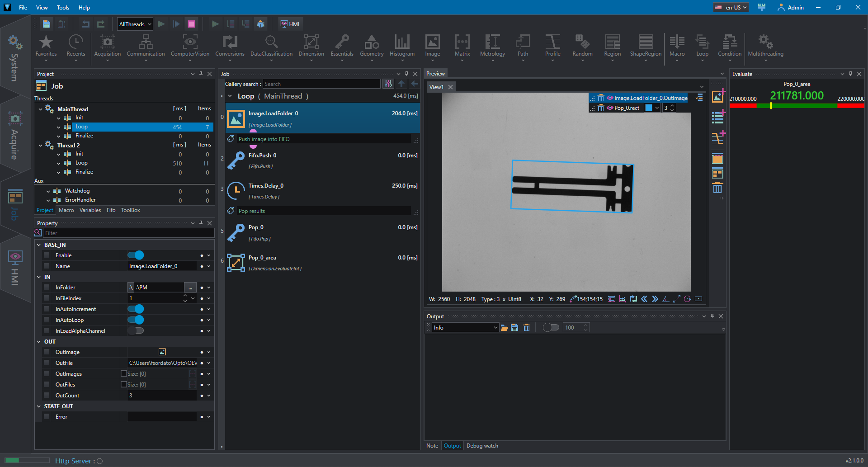Open the Histogram tool category
Viewport: 868px width, 467px height.
point(402,46)
